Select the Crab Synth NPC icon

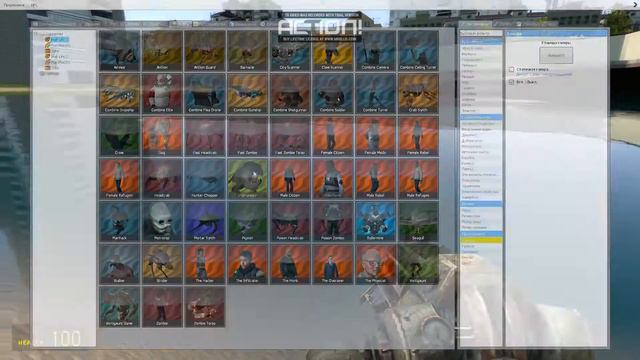click(418, 93)
